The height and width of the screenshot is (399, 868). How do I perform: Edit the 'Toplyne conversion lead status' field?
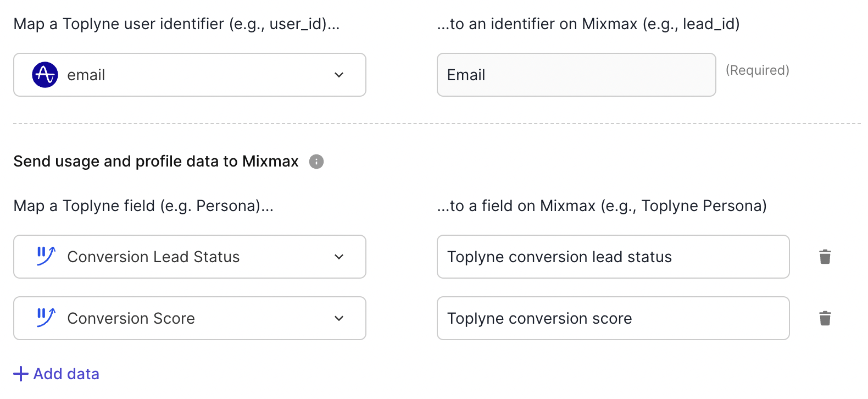[x=613, y=257]
